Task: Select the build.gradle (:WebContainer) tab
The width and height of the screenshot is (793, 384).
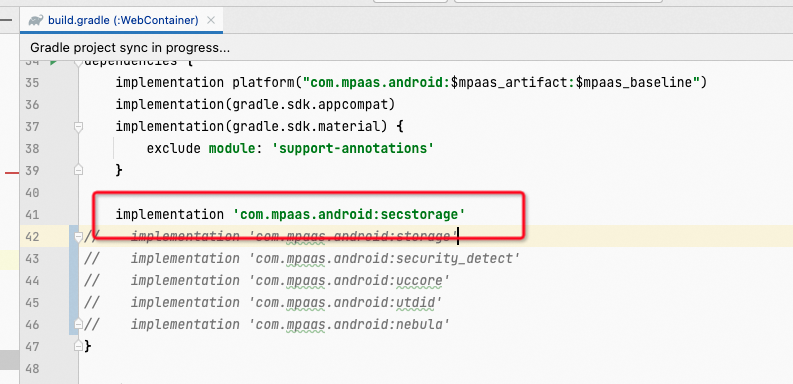Action: [121, 20]
